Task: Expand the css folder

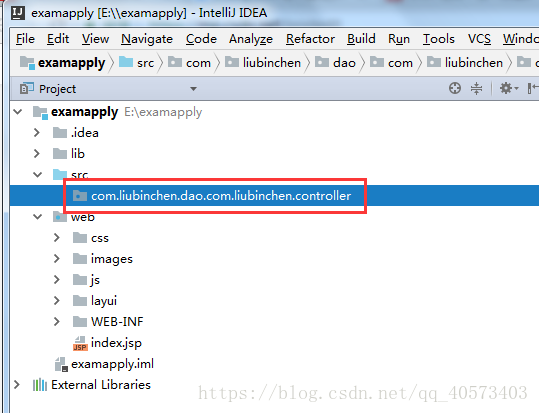Action: click(x=57, y=238)
